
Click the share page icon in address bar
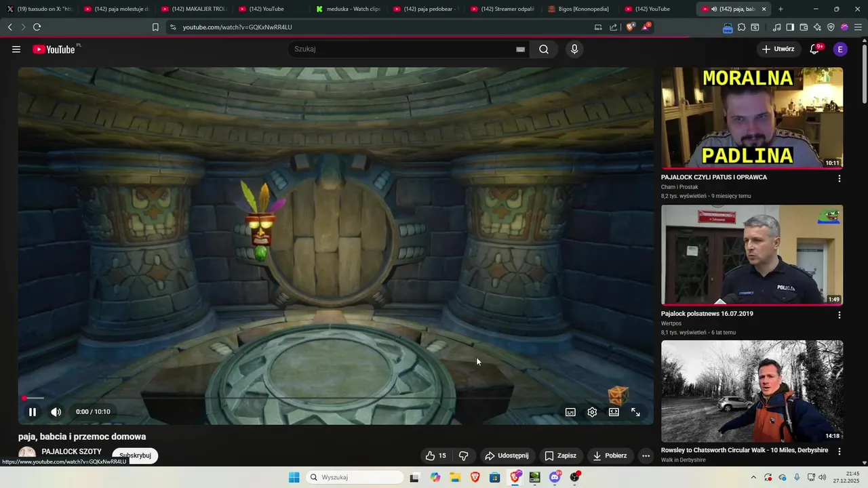pyautogui.click(x=614, y=27)
